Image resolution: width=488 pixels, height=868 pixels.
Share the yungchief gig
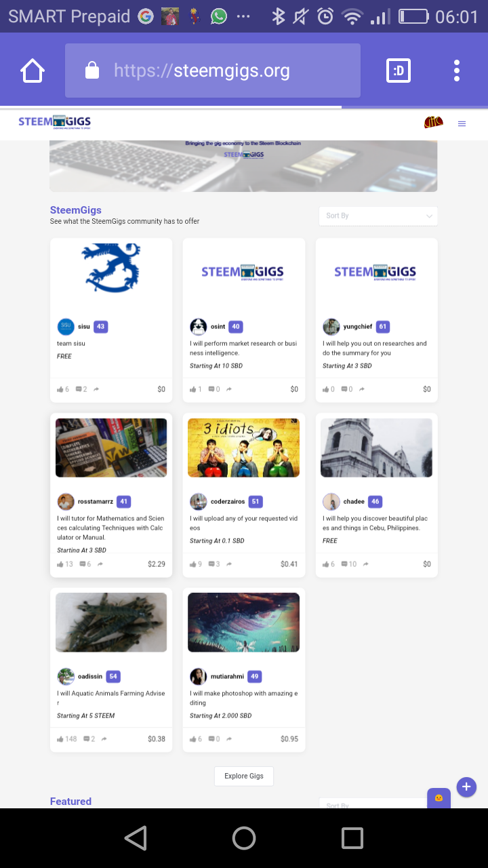click(x=362, y=389)
